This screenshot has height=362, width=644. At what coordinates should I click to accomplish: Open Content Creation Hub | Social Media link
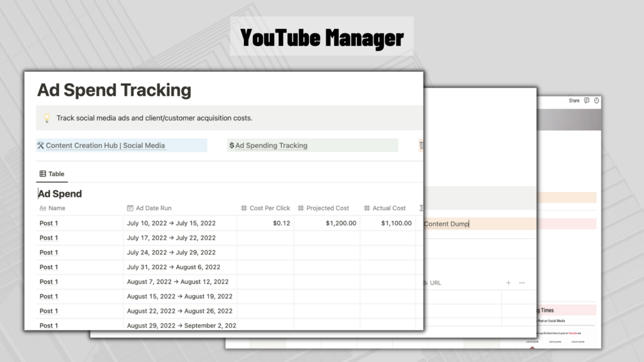click(x=105, y=145)
